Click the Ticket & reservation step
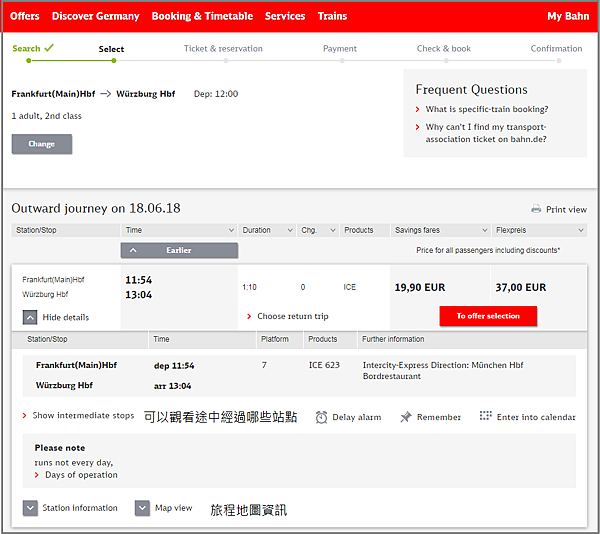This screenshot has height=534, width=600. point(223,49)
